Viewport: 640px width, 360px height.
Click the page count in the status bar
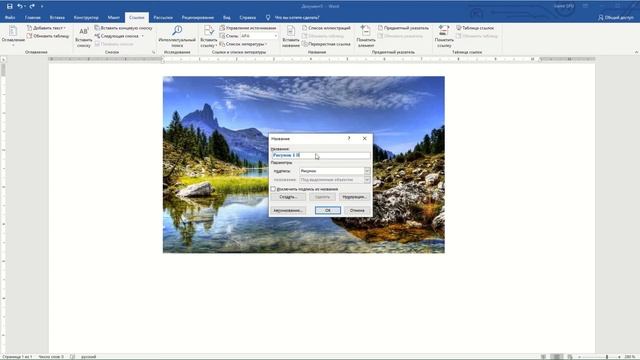[17, 357]
